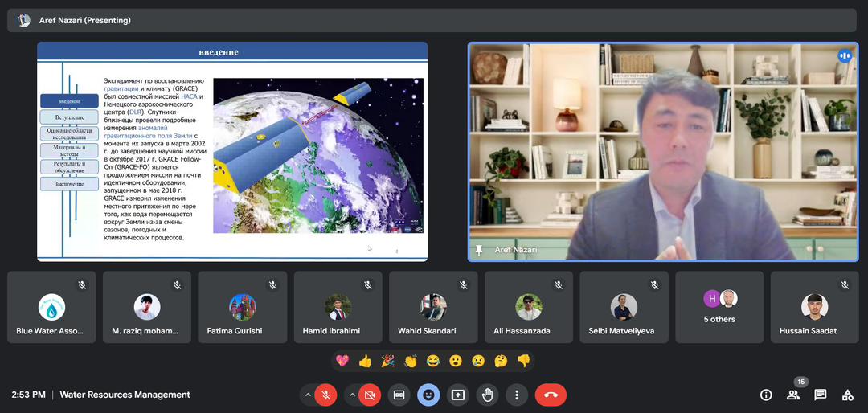The image size is (868, 413).
Task: Select Fatima Qurishi's participant tile
Action: [242, 307]
